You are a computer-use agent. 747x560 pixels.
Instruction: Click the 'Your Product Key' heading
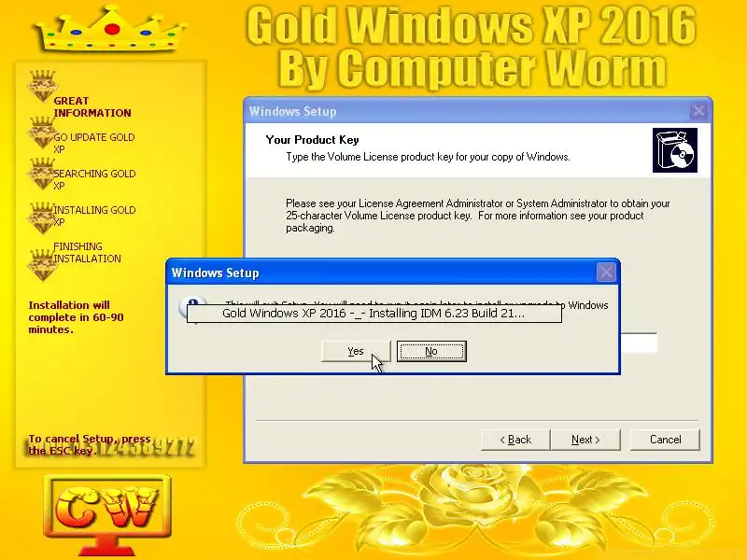click(313, 140)
